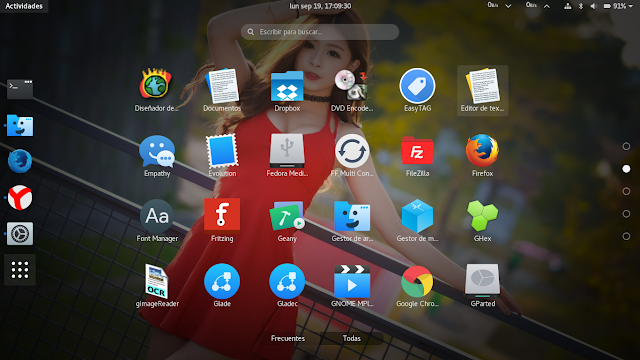Open Gladec application

point(287,281)
